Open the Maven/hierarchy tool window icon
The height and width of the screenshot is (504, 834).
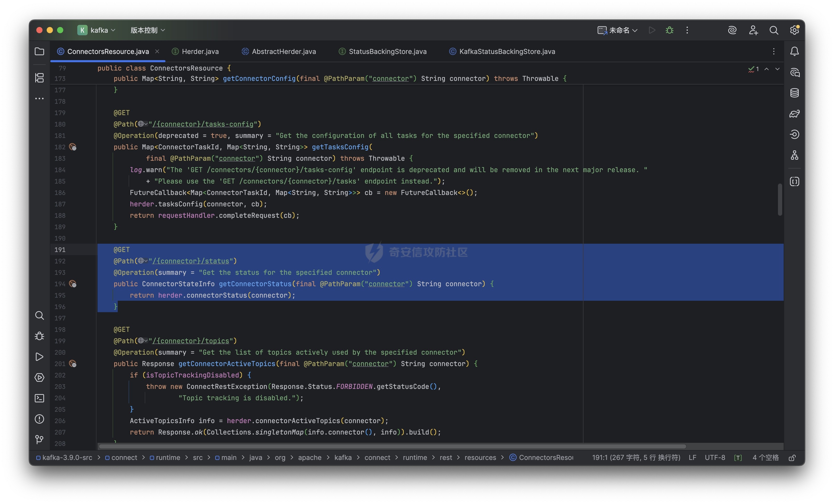[794, 155]
